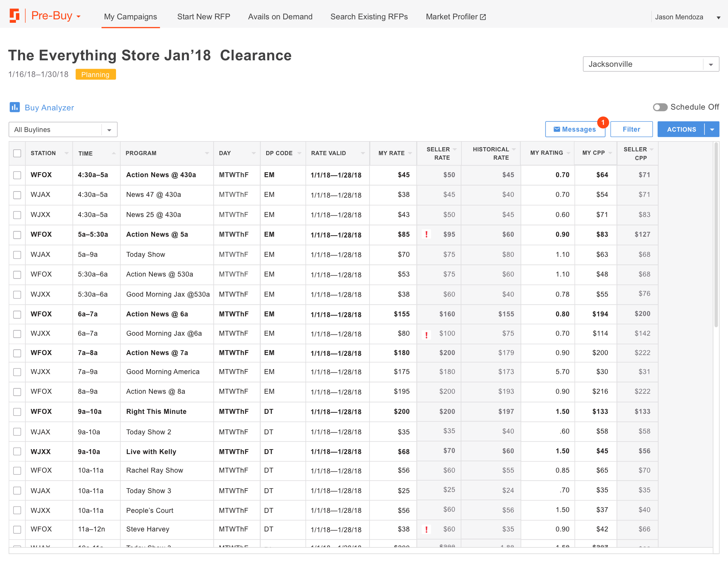Click the alert icon on Good Morning Jax @6a row
Screen dimensions: 728x569
(x=427, y=335)
